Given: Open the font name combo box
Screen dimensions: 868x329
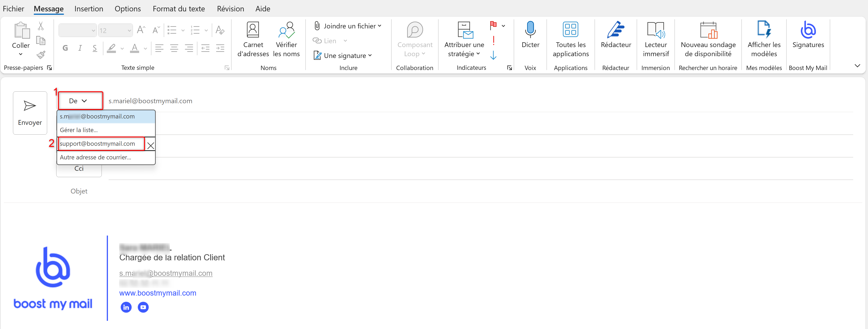Looking at the screenshot, I should click(77, 30).
